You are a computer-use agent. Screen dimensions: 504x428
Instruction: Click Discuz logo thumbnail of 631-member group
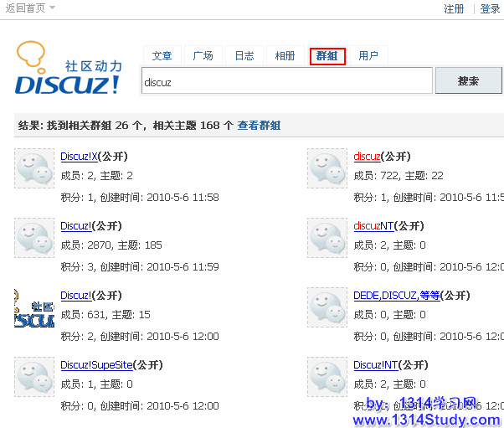click(34, 307)
